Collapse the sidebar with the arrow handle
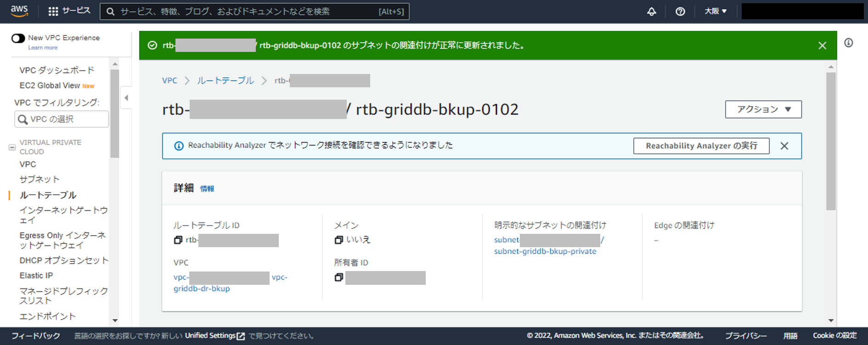This screenshot has width=868, height=345. point(126,97)
